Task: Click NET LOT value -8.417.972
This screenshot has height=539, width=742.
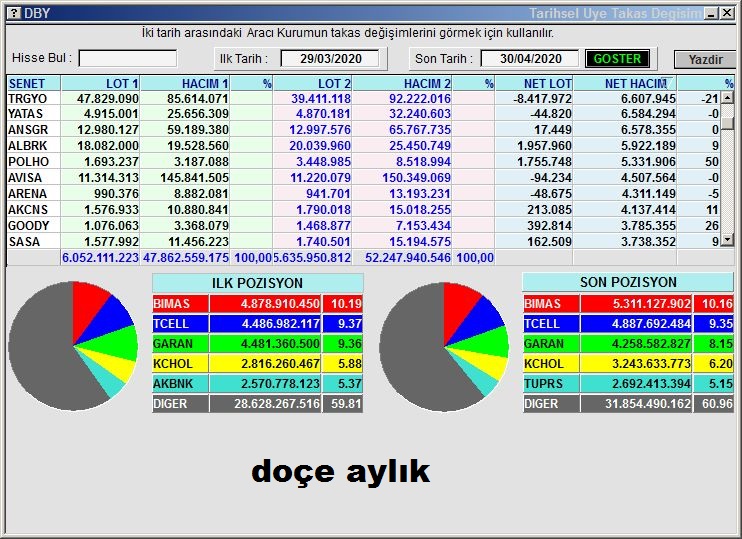Action: (542, 98)
